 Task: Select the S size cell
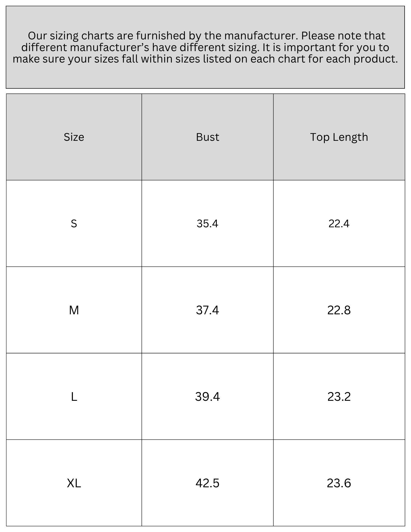(74, 224)
